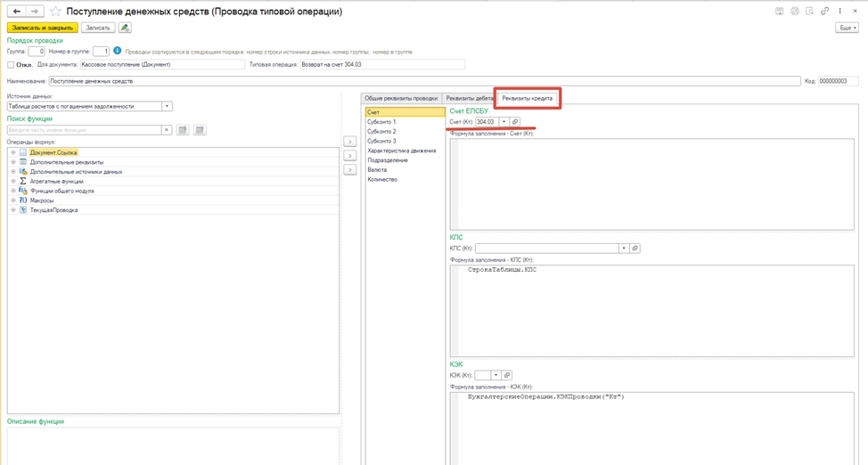Open the Счет (Кт) 304.03 element form icon
868x465 pixels.
pos(515,122)
